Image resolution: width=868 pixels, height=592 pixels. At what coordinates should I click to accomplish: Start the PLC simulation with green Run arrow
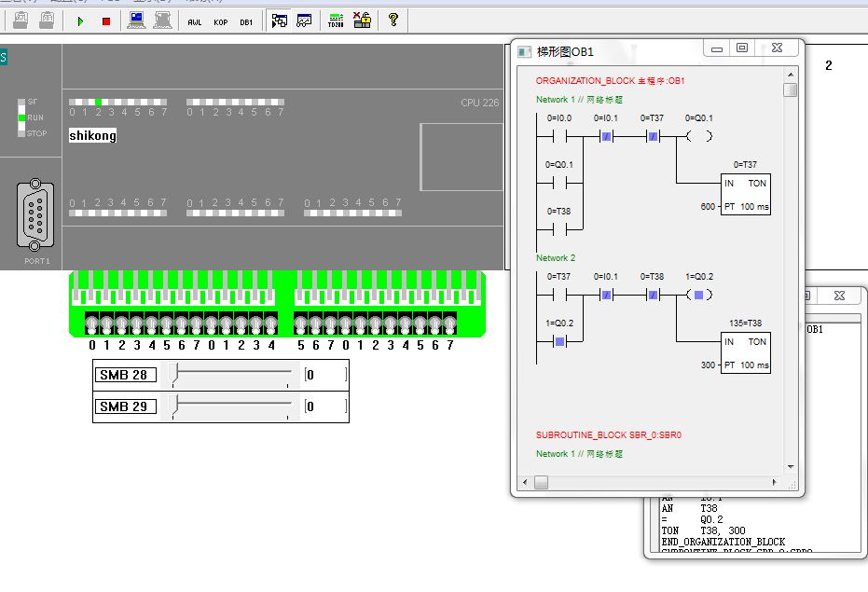coord(81,21)
